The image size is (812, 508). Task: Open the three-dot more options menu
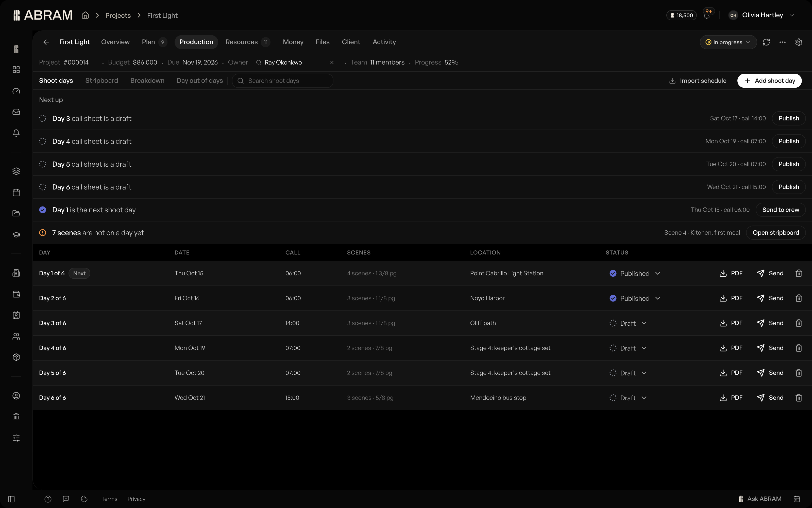point(783,42)
